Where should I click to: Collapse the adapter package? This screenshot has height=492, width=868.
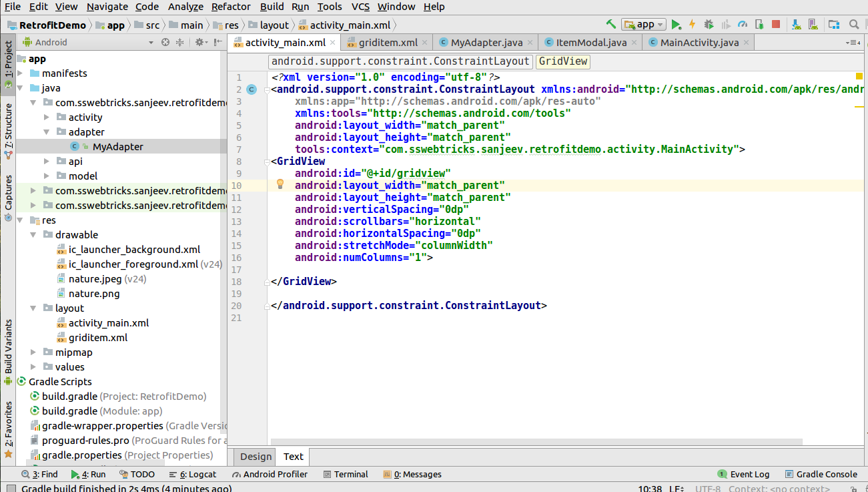(47, 132)
